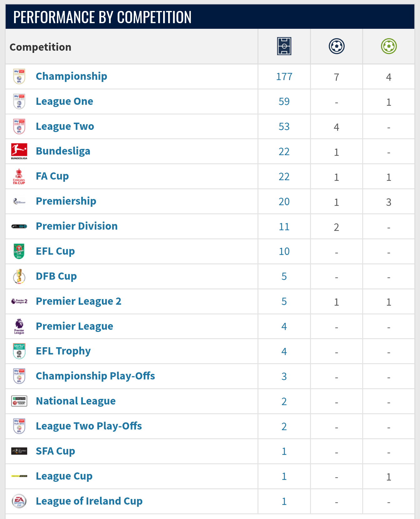Viewport: 420px width, 519px height.
Task: Select the Premier Division link
Action: tap(77, 226)
